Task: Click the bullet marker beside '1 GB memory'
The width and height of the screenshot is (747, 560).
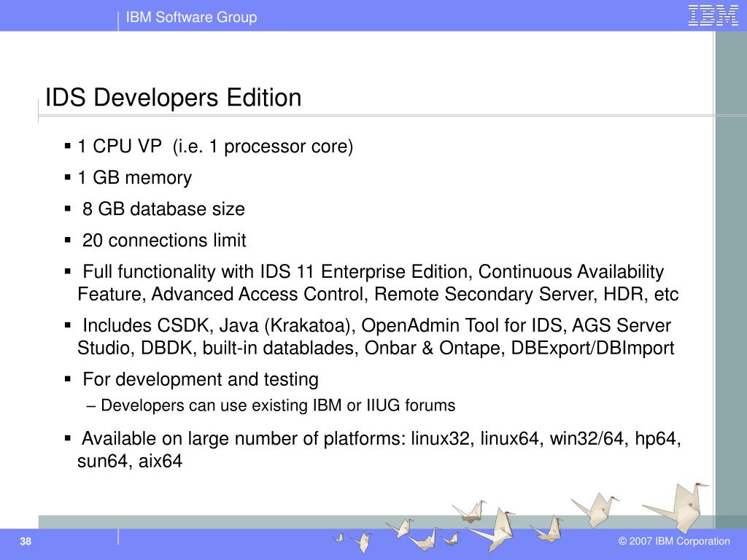Action: point(68,177)
